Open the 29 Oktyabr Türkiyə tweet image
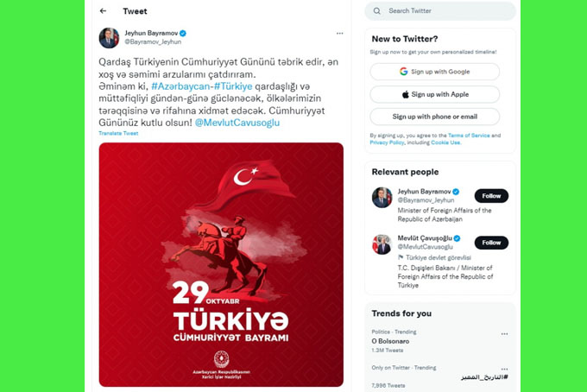 tap(221, 265)
